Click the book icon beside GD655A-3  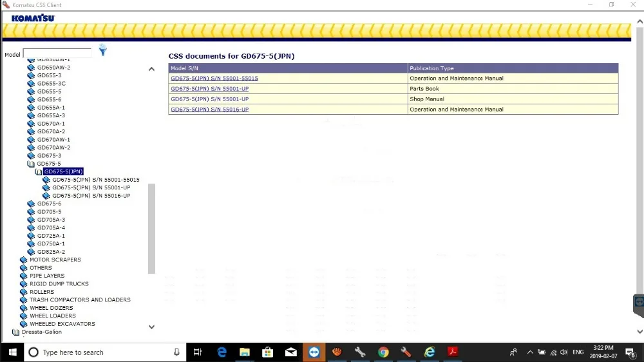pyautogui.click(x=31, y=115)
